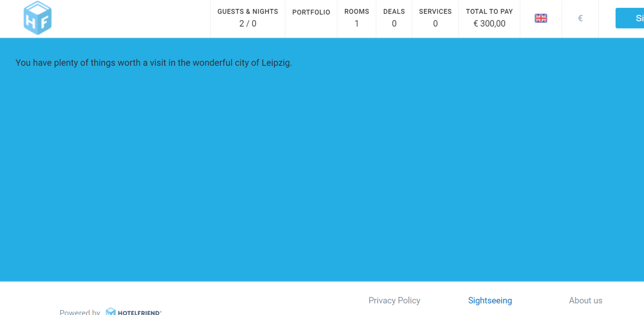Open the Sightseeing footer link
The width and height of the screenshot is (644, 315).
(x=490, y=301)
